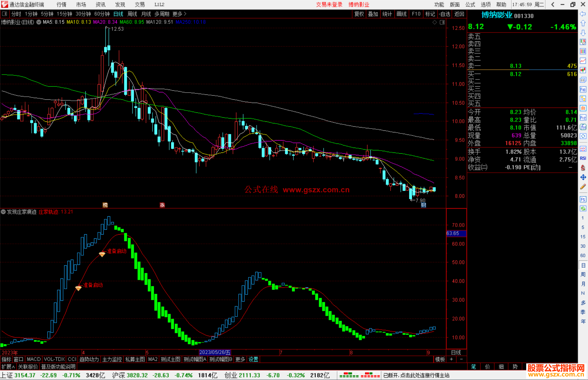Open the 发现庄家痕迹 indicator dropdown
This screenshot has height=380, width=588.
(3, 212)
